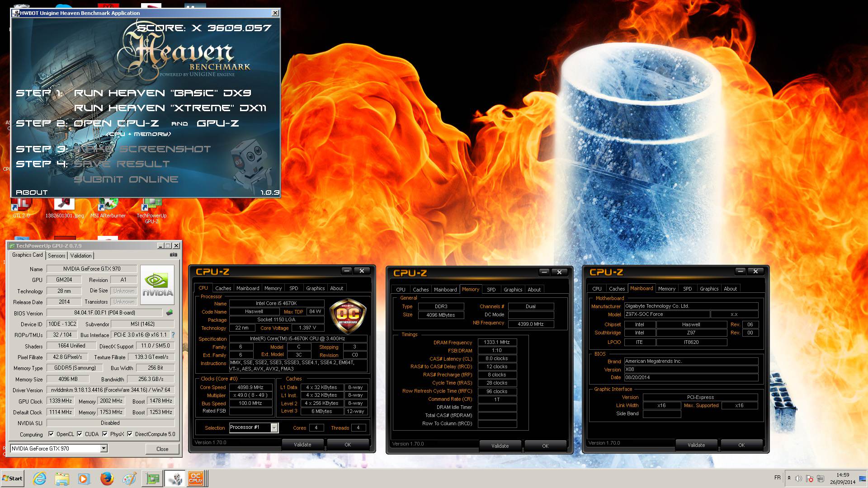Image resolution: width=868 pixels, height=488 pixels.
Task: Click the Show Desktop button at taskbar end
Action: point(862,479)
